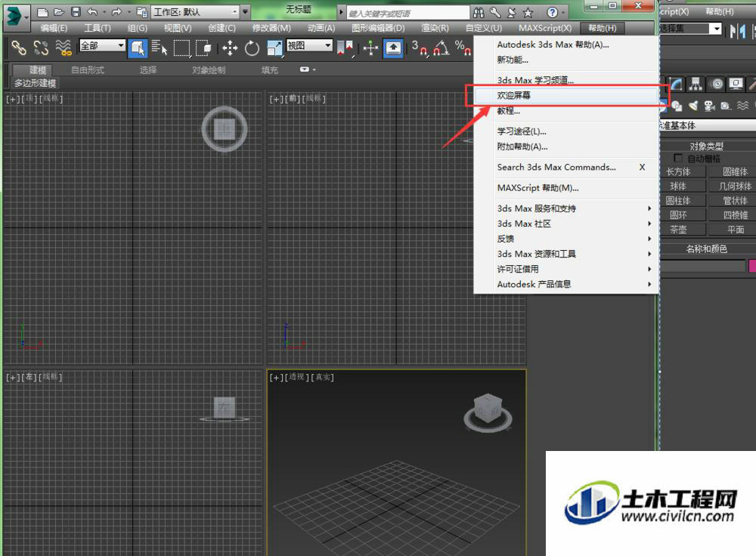Click the Open File folder icon
This screenshot has height=556, width=756.
[59, 12]
